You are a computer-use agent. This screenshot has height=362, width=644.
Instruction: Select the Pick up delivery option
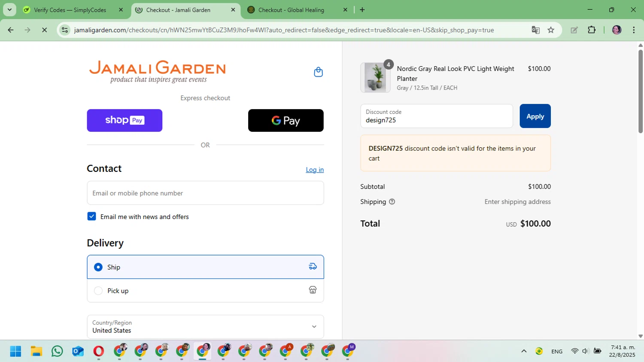98,291
